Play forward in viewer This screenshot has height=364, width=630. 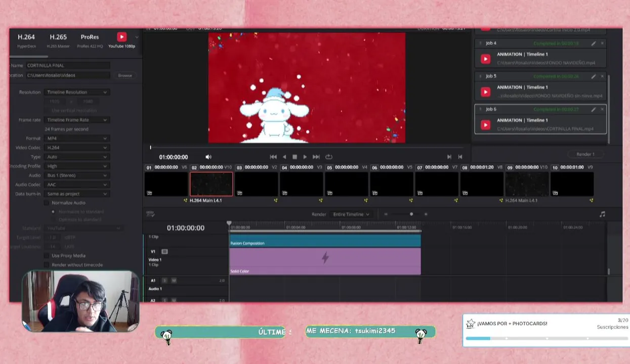305,157
